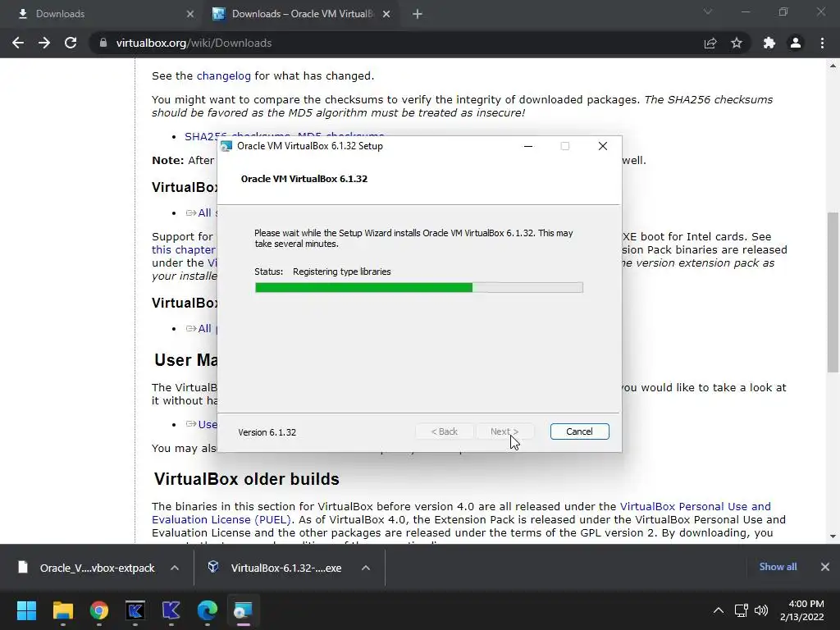Open a new browser tab with plus button
The image size is (840, 630).
click(x=418, y=14)
